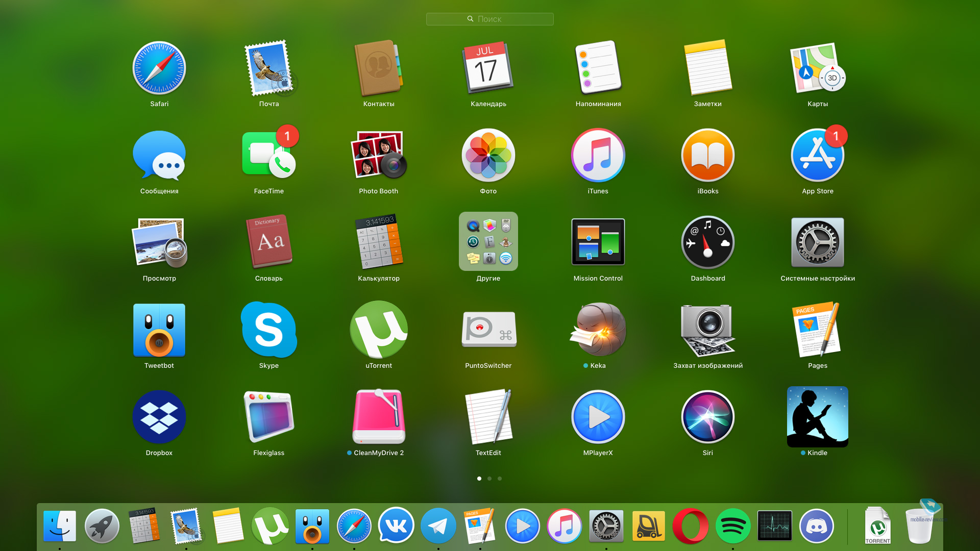Launch Pages from Launchpad
This screenshot has width=980, height=551.
point(818,330)
